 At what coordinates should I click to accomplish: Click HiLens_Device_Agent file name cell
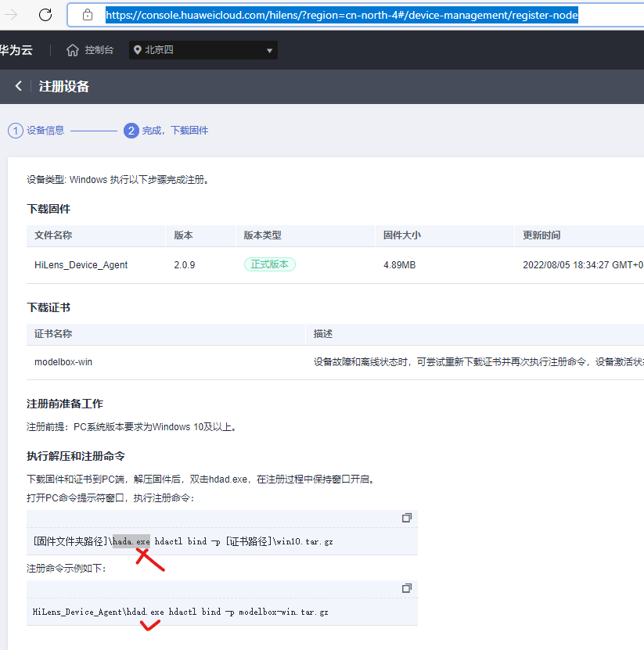(x=81, y=265)
